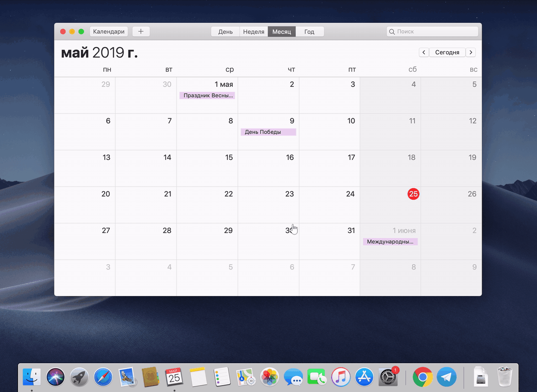Switch to День view

(x=226, y=32)
